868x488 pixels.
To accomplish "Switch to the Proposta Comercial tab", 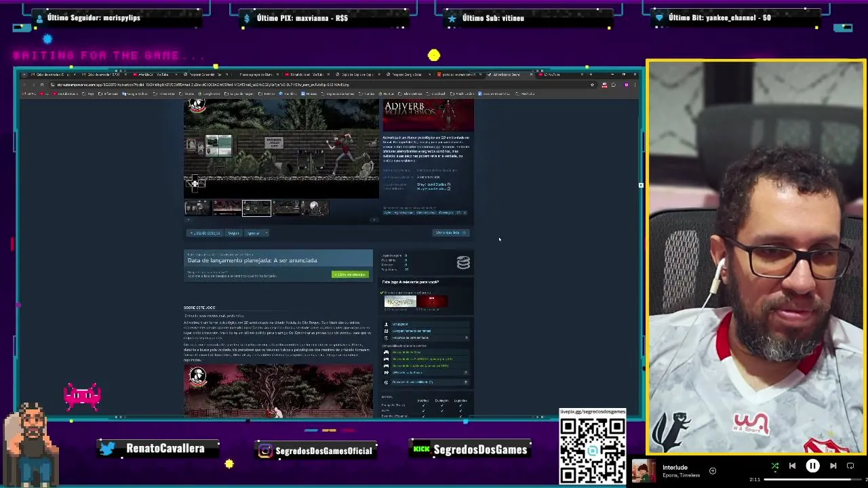I will (207, 75).
